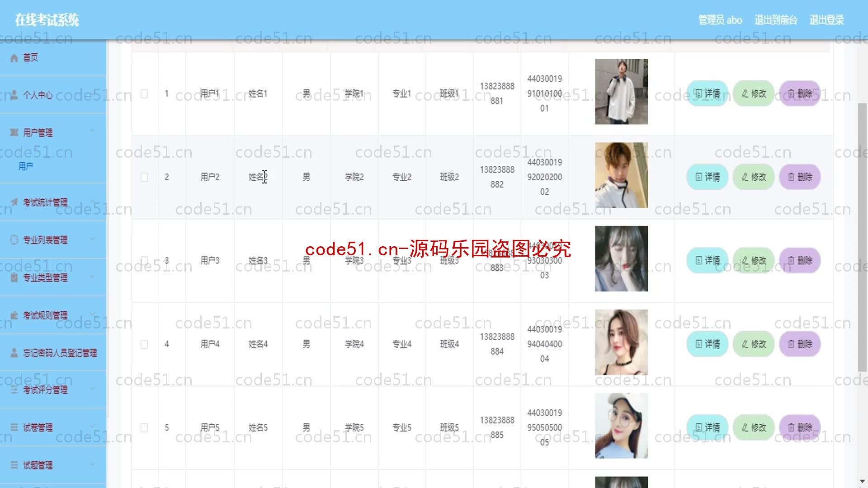Toggle checkbox for user row 5

(x=144, y=427)
